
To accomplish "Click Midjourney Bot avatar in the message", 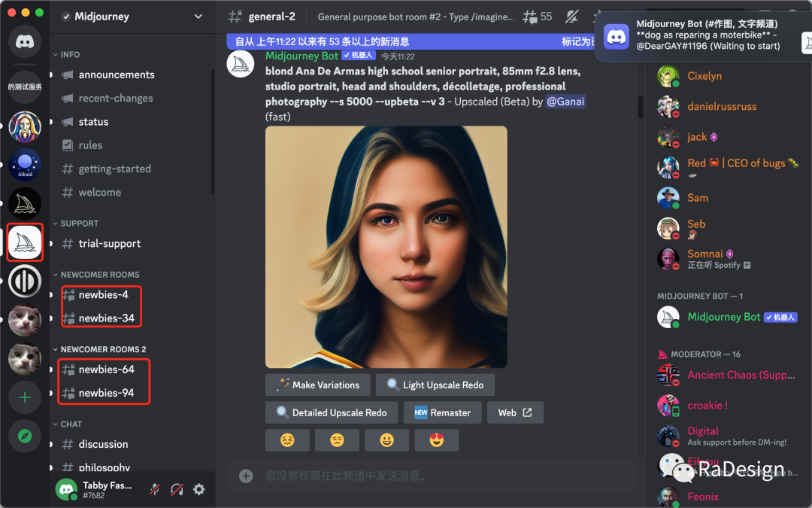I will (241, 64).
